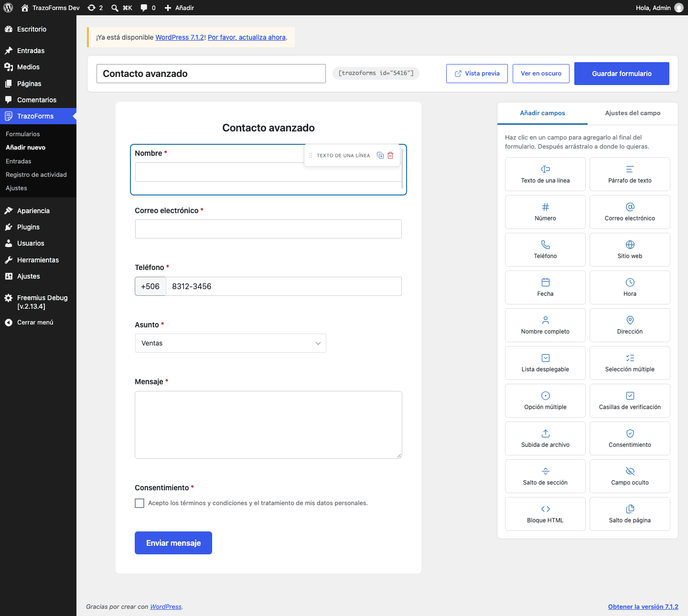Add a Número field

(545, 212)
